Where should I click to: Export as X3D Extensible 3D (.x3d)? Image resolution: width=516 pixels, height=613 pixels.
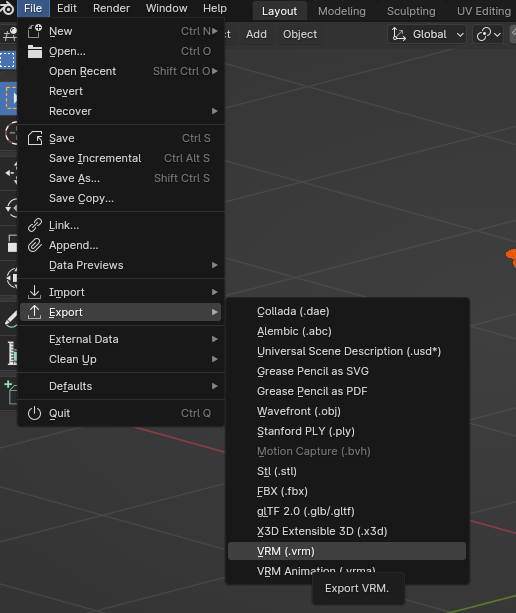[x=347, y=532]
